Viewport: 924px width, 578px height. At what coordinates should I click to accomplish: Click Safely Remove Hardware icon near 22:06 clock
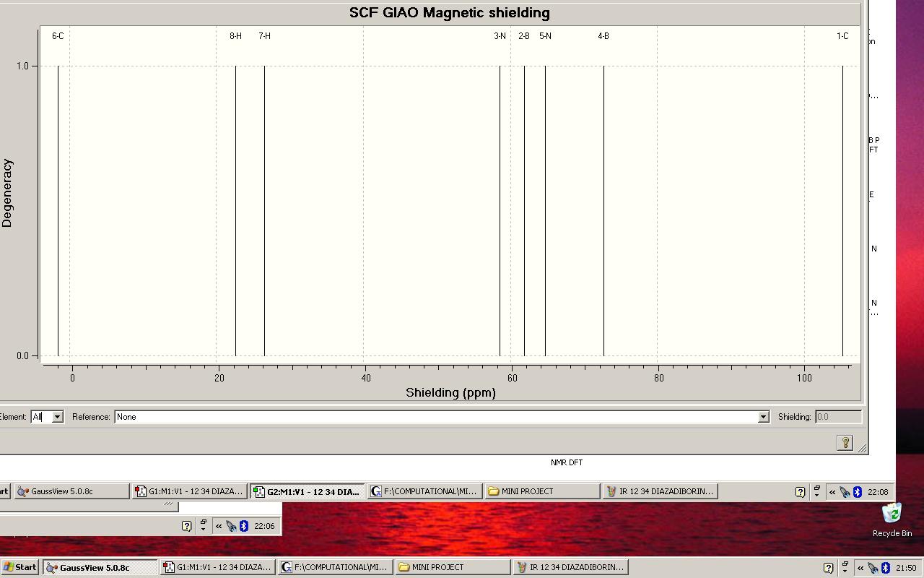point(231,526)
